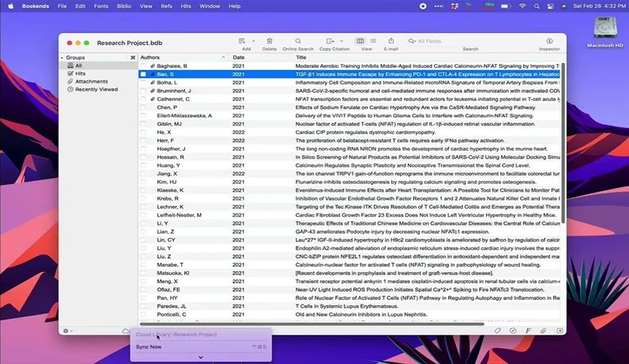Open the Copy Citation dropdown arrow
Viewport: 629px width, 364px height.
coord(342,41)
